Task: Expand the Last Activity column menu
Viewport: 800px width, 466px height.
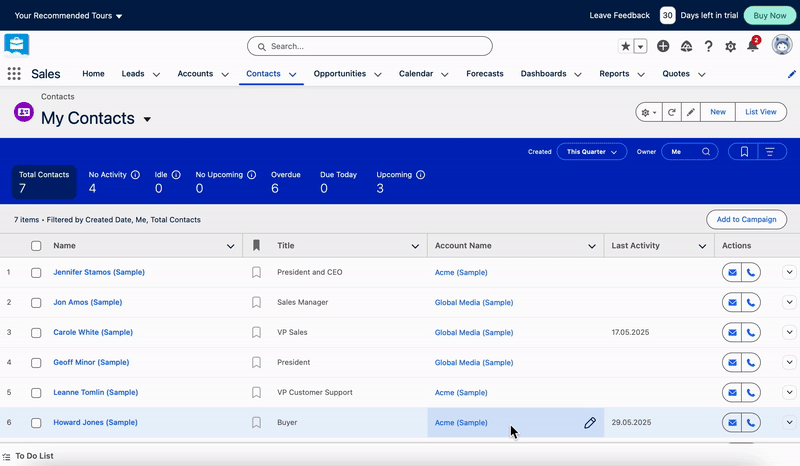Action: [703, 247]
